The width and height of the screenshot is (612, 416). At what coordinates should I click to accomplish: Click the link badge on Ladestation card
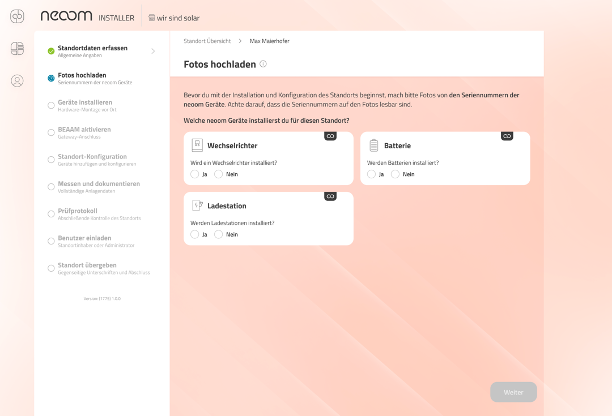click(331, 196)
